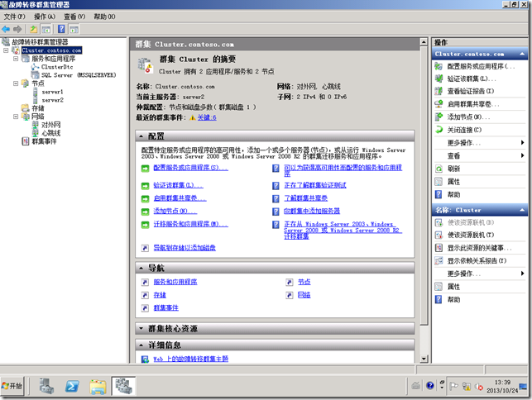This screenshot has width=532, height=400.
Task: Open the 关键:6 recent events link
Action: pyautogui.click(x=207, y=117)
